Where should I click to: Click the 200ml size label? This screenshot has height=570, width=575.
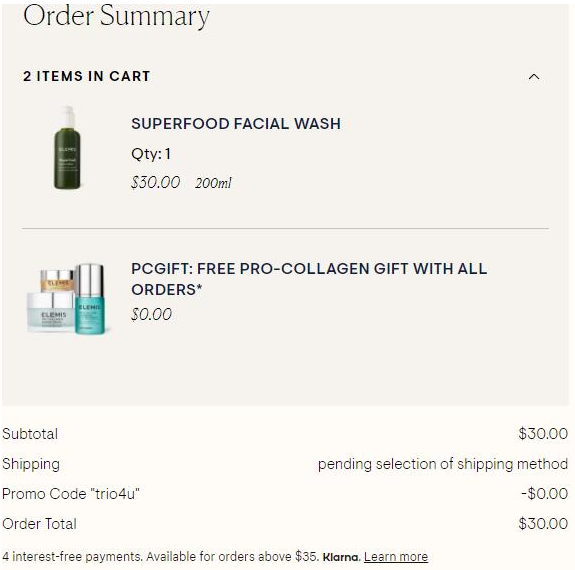point(213,183)
